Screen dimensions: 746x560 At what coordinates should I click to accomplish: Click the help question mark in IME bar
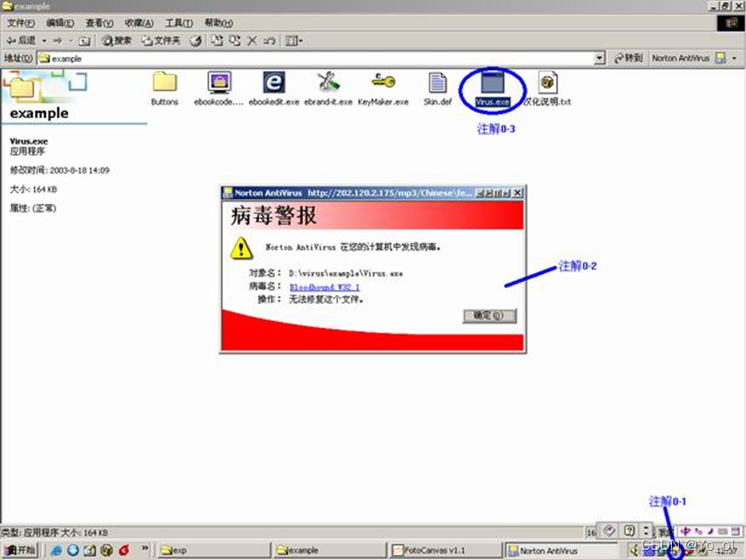pyautogui.click(x=629, y=531)
